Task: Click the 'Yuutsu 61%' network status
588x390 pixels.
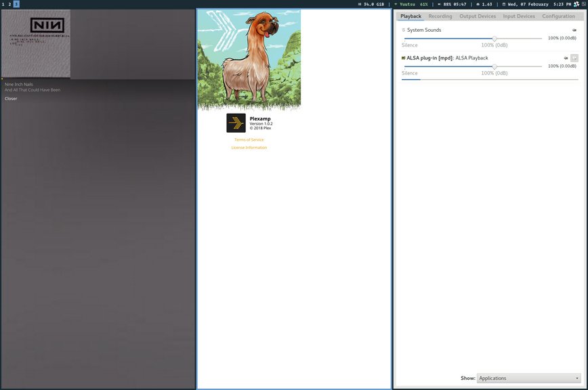Action: click(414, 5)
